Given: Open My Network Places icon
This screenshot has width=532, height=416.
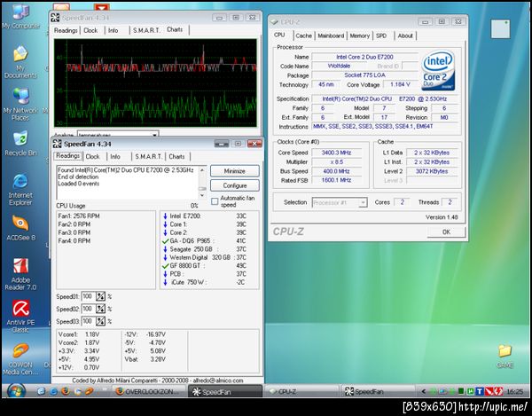Looking at the screenshot, I should [20, 96].
